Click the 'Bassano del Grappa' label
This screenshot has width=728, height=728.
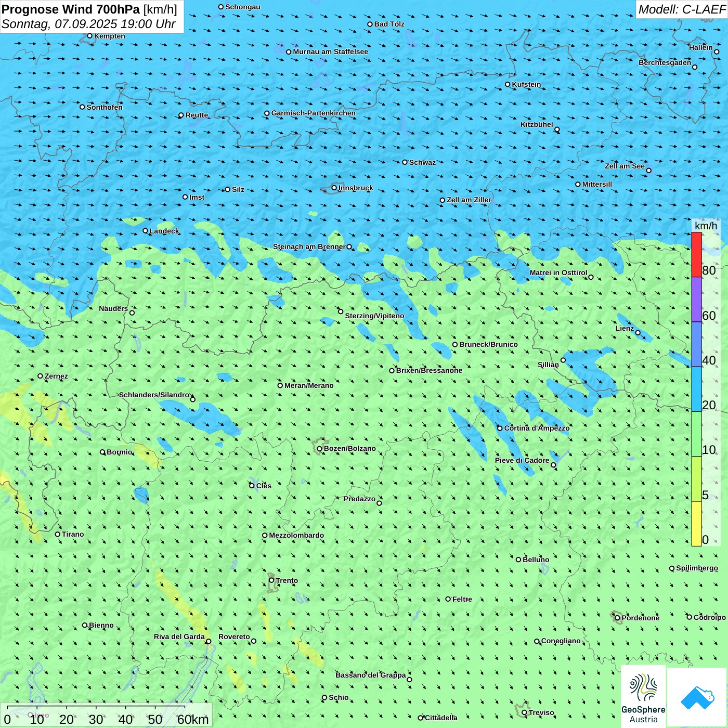point(371,675)
